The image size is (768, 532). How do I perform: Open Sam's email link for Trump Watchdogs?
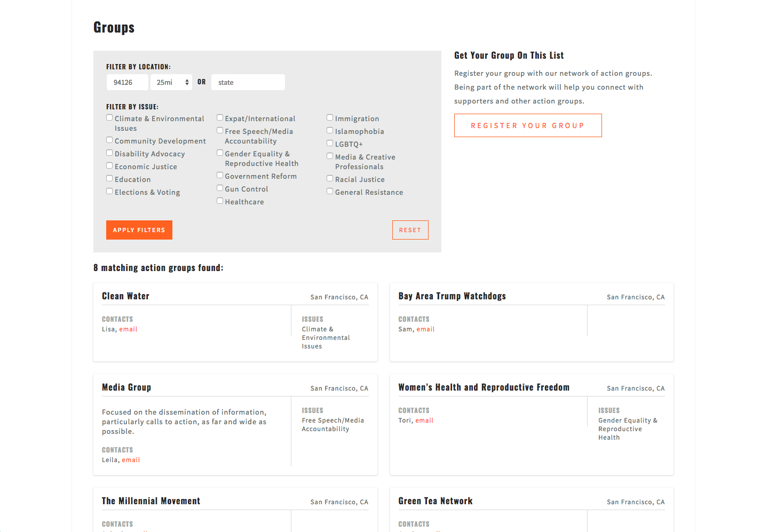pos(425,329)
